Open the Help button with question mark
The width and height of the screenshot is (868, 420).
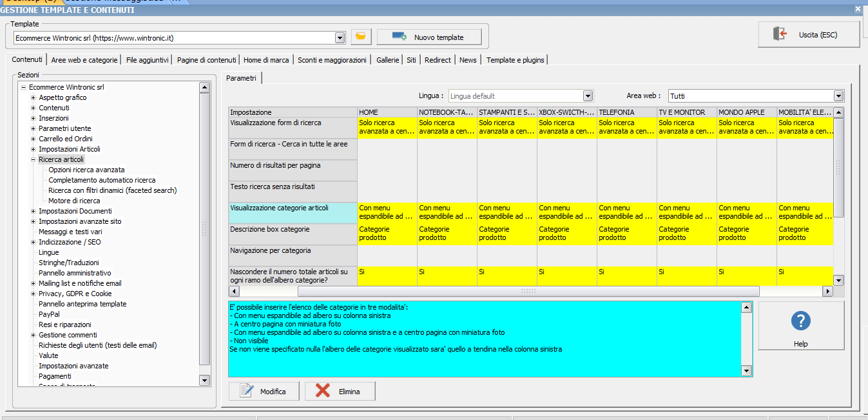(801, 326)
